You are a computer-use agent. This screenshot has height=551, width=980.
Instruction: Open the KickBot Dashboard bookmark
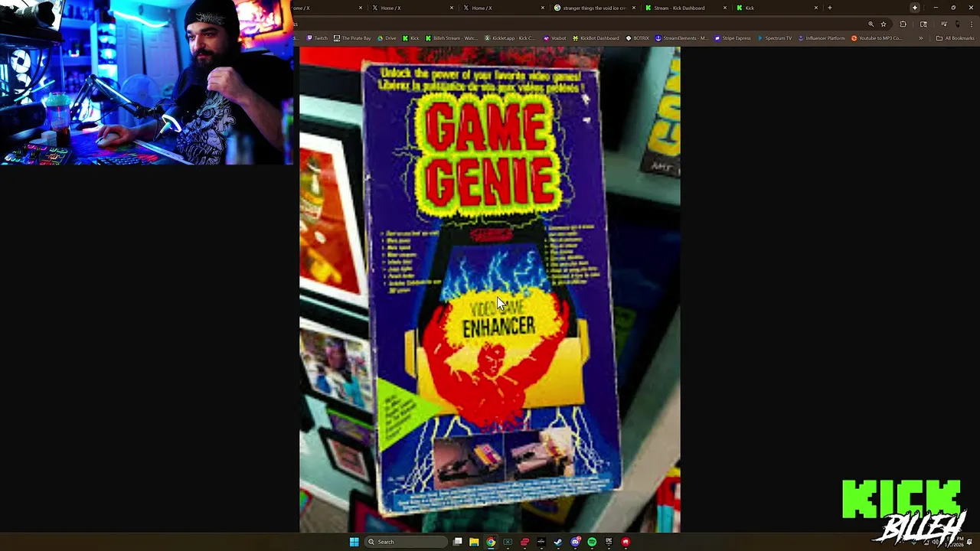[596, 38]
